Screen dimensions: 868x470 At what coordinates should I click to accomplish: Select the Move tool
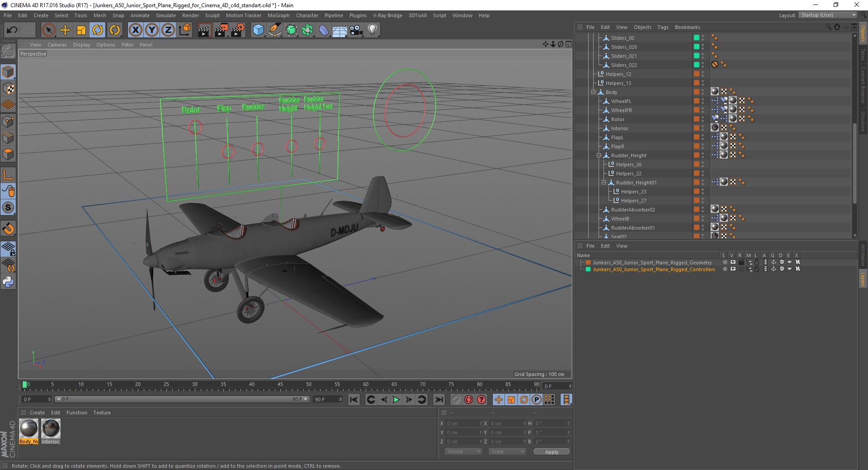65,30
